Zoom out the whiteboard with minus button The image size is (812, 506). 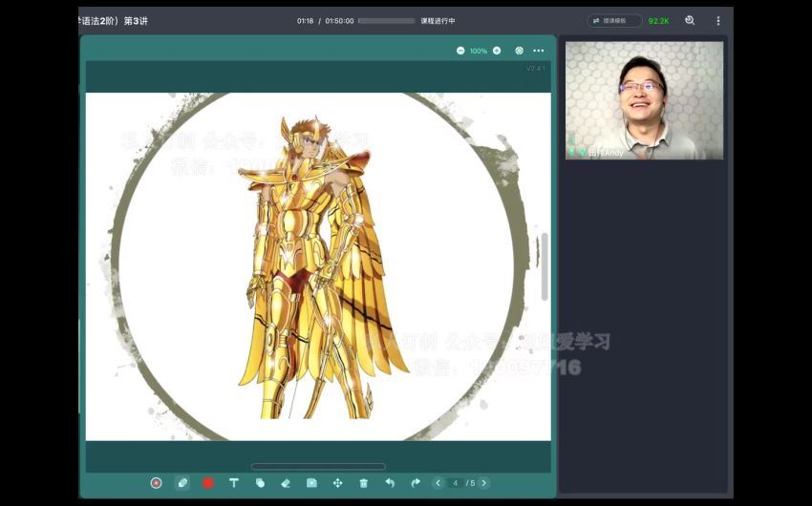[460, 51]
